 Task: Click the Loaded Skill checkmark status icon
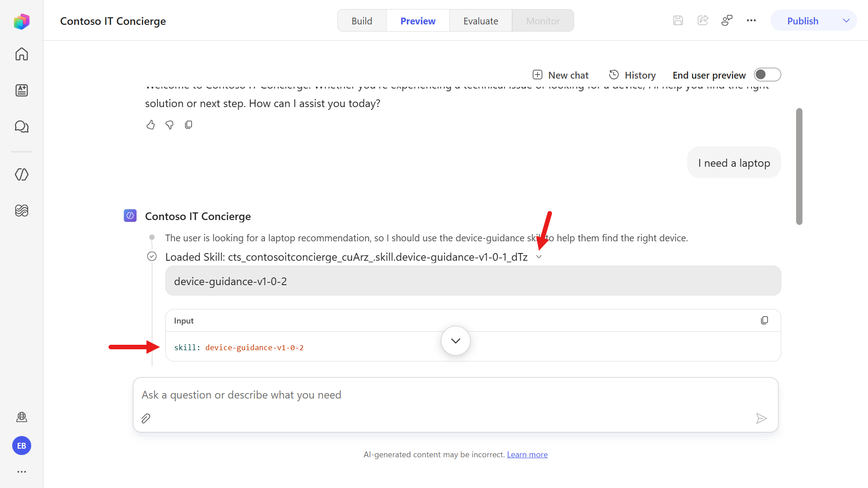pos(152,257)
